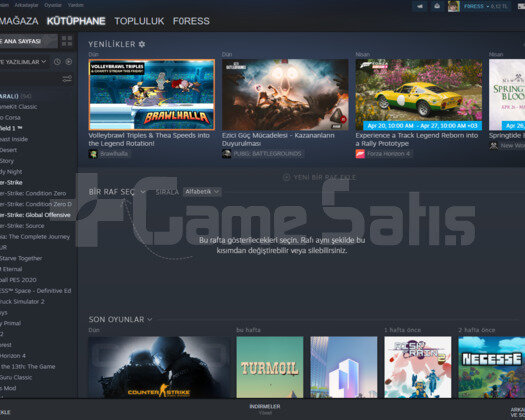
Task: Open the announcements megaphone icon
Action: pos(420,6)
